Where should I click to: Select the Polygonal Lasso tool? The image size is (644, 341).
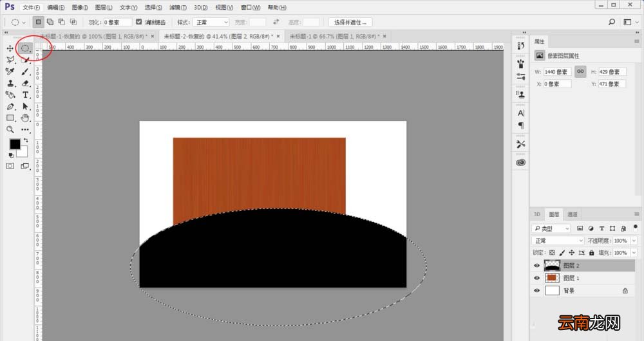point(10,60)
